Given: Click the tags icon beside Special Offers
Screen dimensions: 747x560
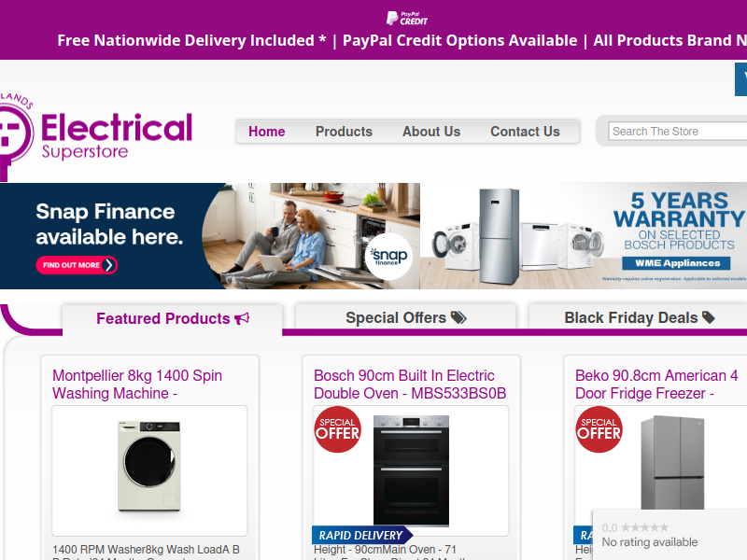Looking at the screenshot, I should coord(458,317).
